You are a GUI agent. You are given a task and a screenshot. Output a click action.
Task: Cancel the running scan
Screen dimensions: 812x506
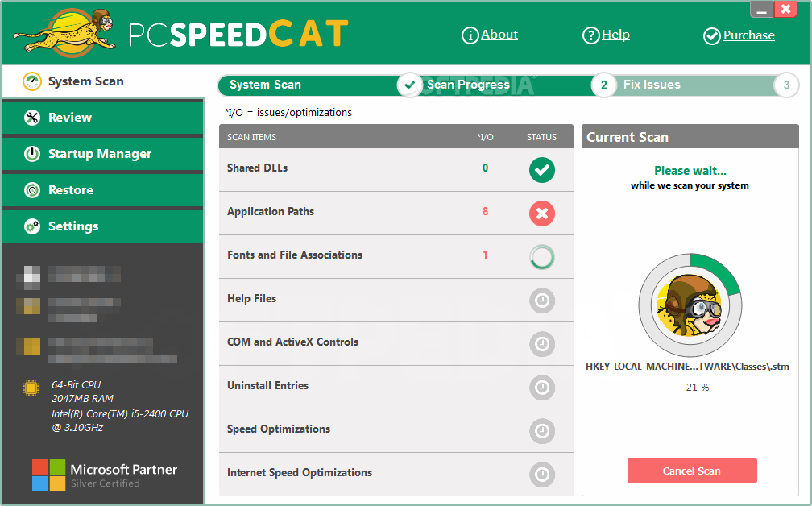(692, 471)
